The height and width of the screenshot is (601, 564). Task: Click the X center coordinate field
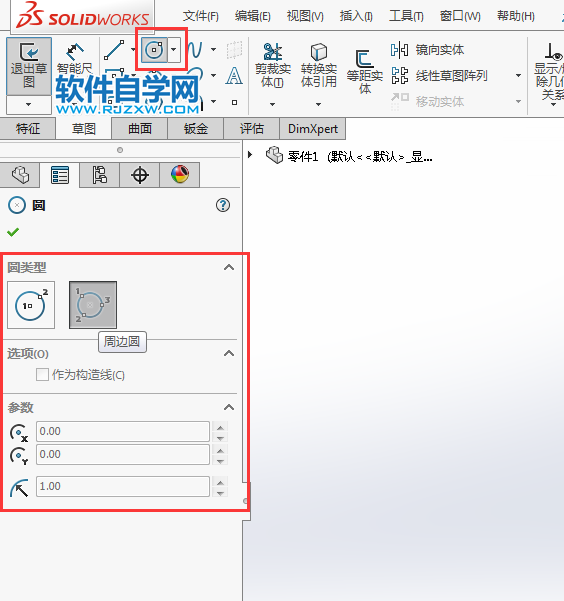(x=123, y=431)
